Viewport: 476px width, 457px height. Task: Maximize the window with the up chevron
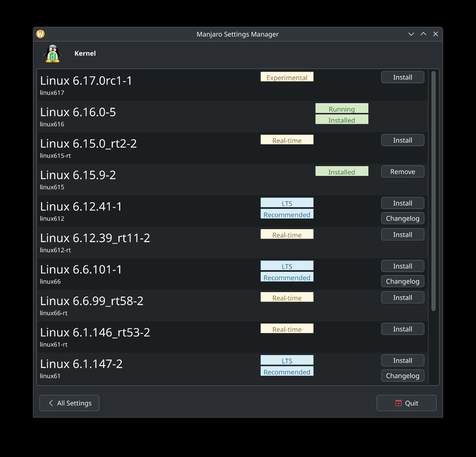click(x=423, y=34)
